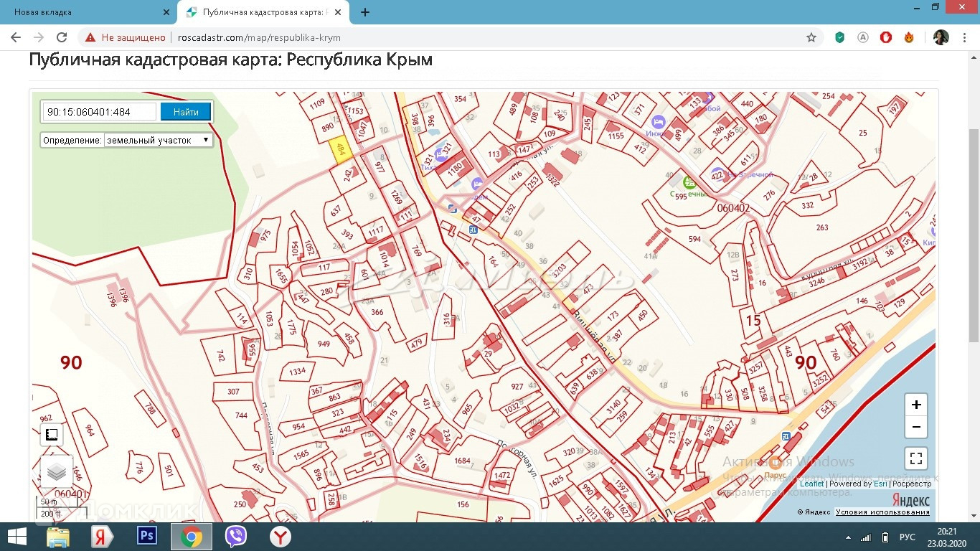The image size is (980, 551).
Task: Click the map zoom in plus button
Action: 916,405
